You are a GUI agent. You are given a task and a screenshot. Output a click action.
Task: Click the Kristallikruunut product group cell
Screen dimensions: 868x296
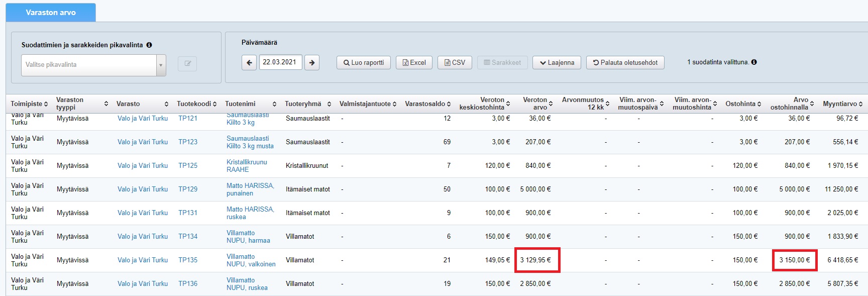click(307, 166)
